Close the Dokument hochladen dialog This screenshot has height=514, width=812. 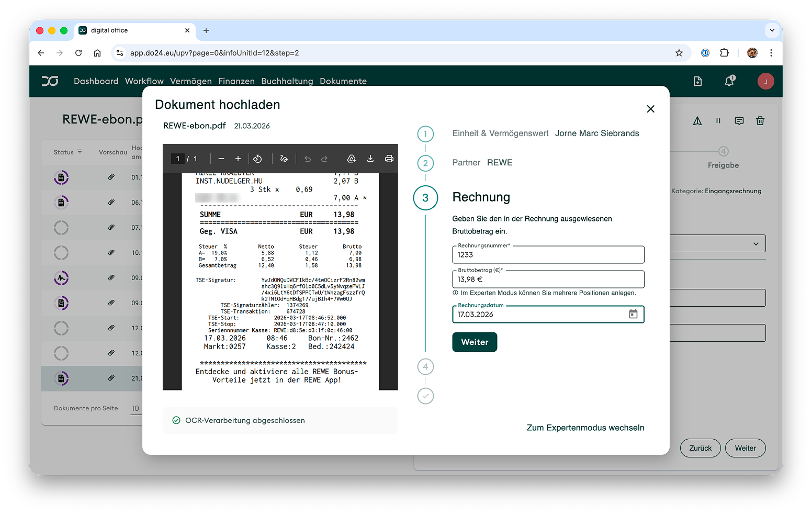click(650, 109)
